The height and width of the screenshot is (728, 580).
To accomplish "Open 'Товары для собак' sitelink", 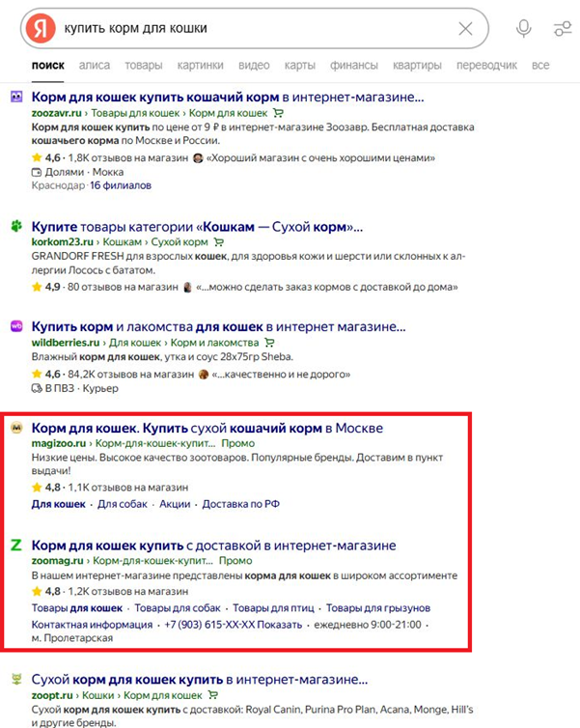I will pyautogui.click(x=178, y=608).
